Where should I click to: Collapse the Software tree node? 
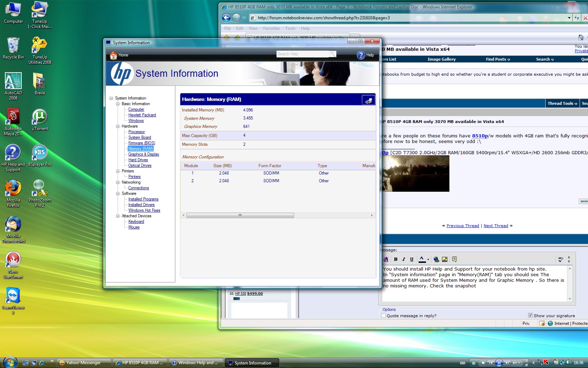coord(118,193)
